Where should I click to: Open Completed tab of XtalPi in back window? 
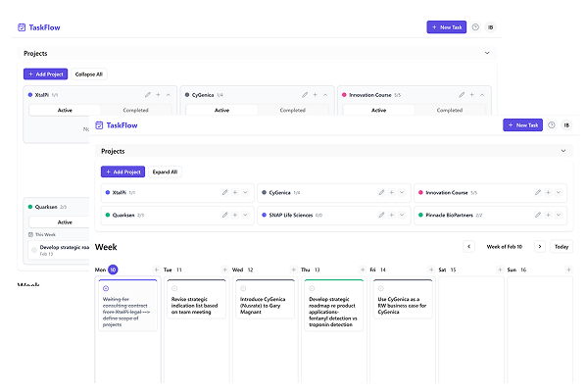(136, 111)
